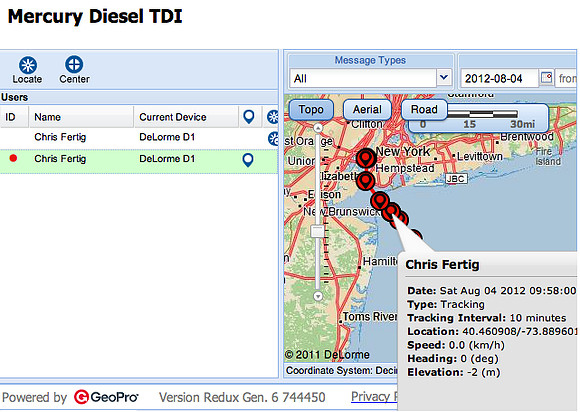The height and width of the screenshot is (412, 580).
Task: Click the pin icon column header
Action: [x=249, y=117]
